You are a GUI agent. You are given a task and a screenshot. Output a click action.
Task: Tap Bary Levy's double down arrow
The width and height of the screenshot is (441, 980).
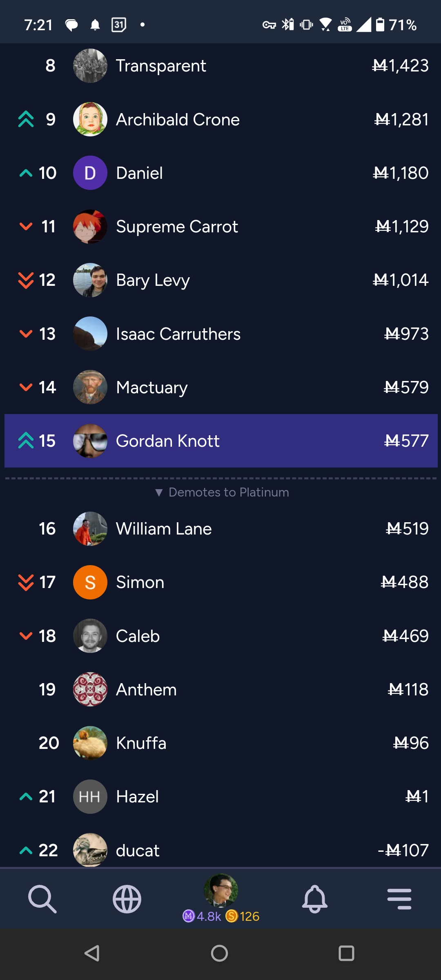click(x=26, y=281)
